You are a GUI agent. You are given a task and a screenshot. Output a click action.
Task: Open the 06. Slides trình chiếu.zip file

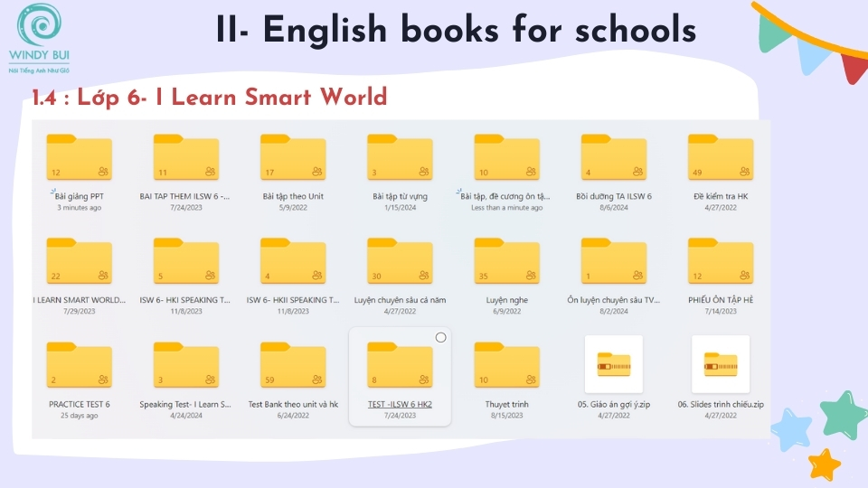point(720,365)
